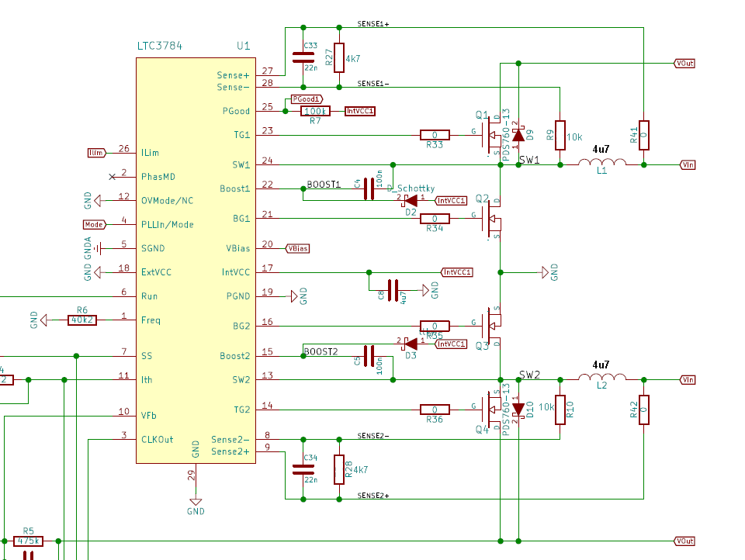Viewport: 745px width, 560px height.
Task: Click the VOut label at top right
Action: [684, 63]
